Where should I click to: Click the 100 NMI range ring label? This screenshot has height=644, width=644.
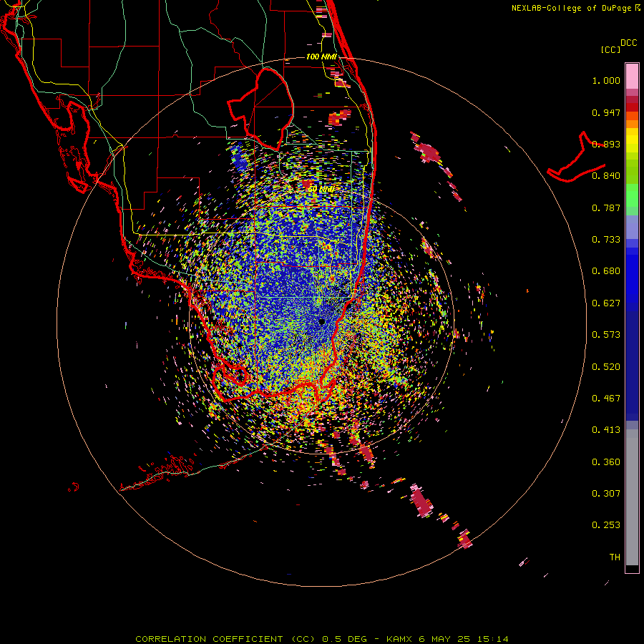click(x=321, y=57)
